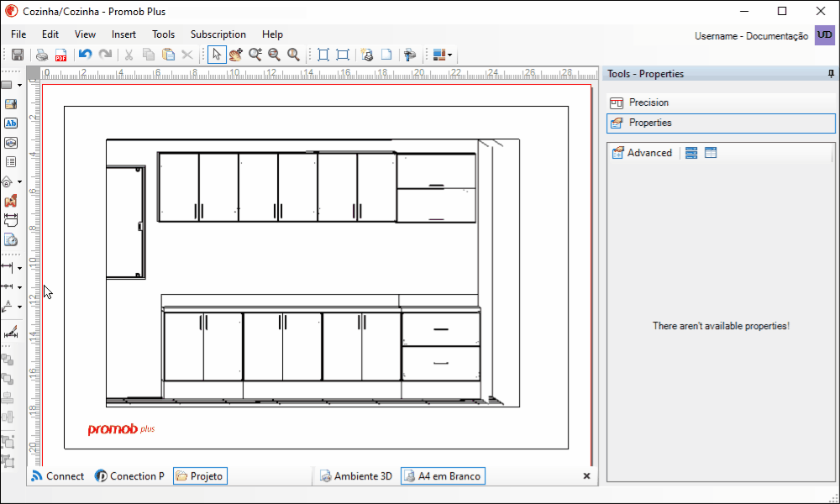Click the Advanced properties button

pyautogui.click(x=642, y=153)
